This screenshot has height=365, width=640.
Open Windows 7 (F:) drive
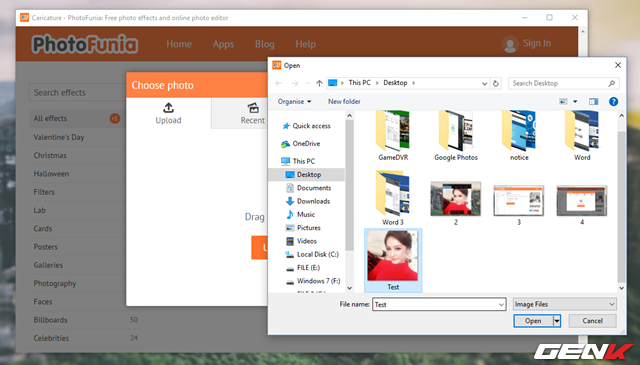[318, 281]
